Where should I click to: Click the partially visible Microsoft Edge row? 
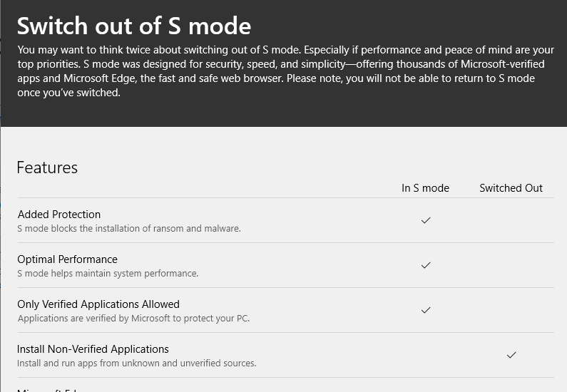click(x=286, y=385)
